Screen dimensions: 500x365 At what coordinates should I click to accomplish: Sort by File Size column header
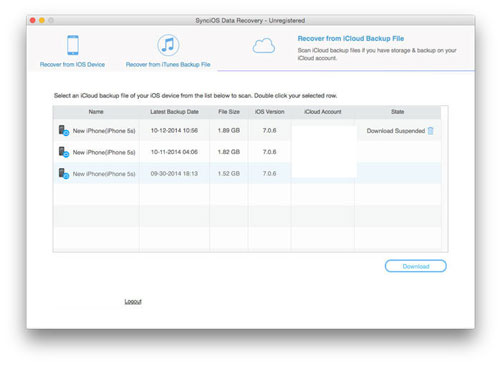point(229,112)
